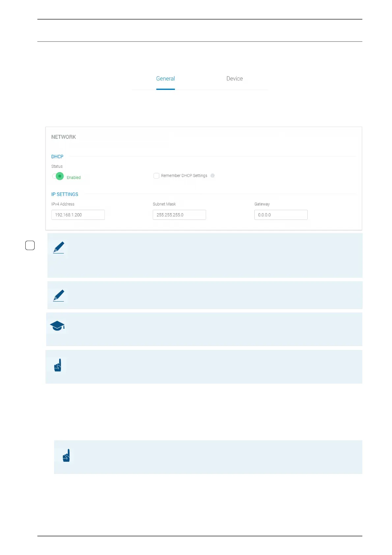The image size is (392, 555).
Task: Click the IP SETTINGS section label
Action: point(65,194)
